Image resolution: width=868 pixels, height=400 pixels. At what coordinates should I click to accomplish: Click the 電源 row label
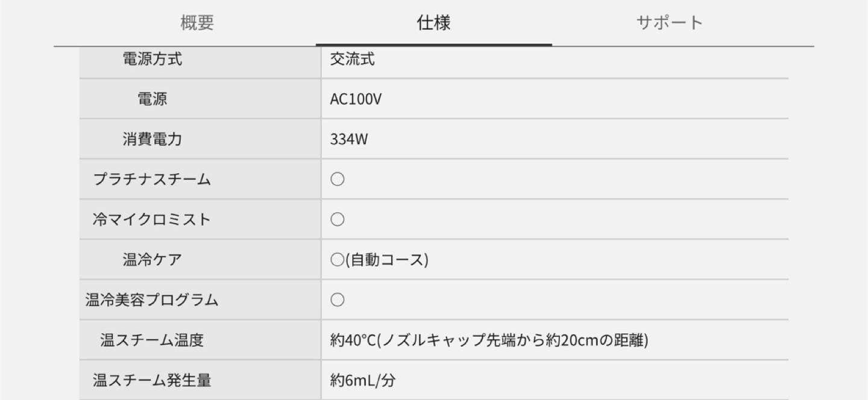tap(153, 99)
